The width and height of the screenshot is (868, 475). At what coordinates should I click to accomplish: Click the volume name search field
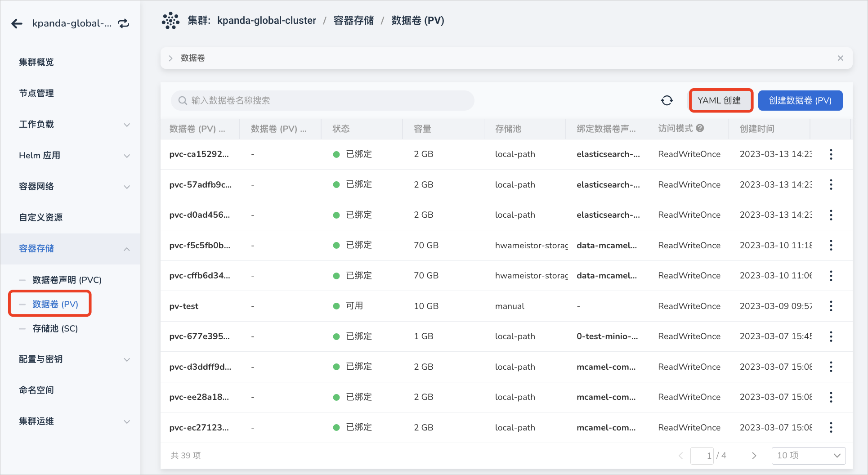click(322, 100)
